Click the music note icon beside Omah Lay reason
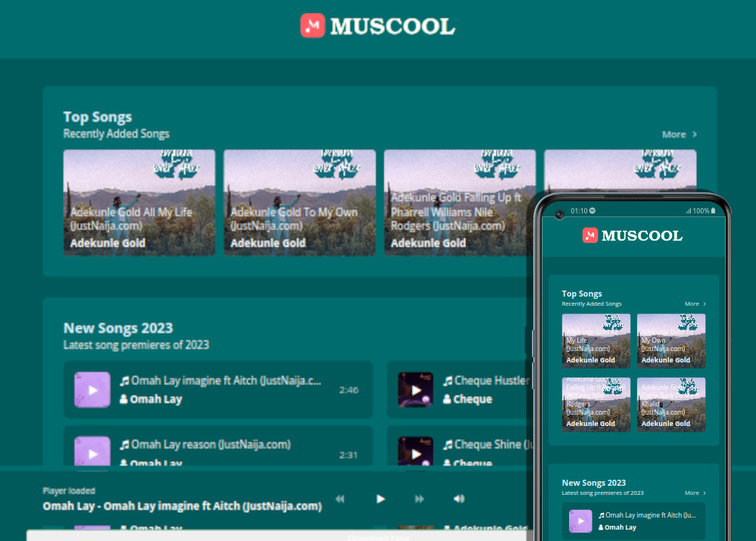 (124, 445)
